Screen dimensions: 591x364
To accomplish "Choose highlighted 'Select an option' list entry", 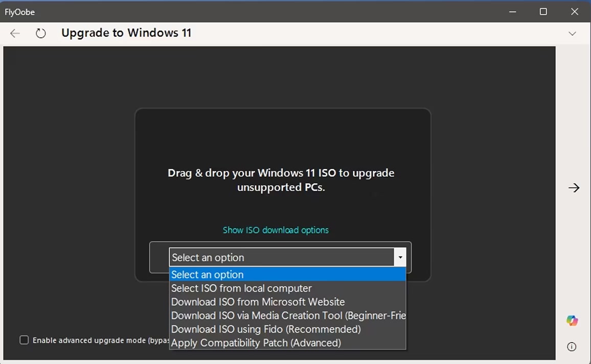I will pyautogui.click(x=288, y=275).
